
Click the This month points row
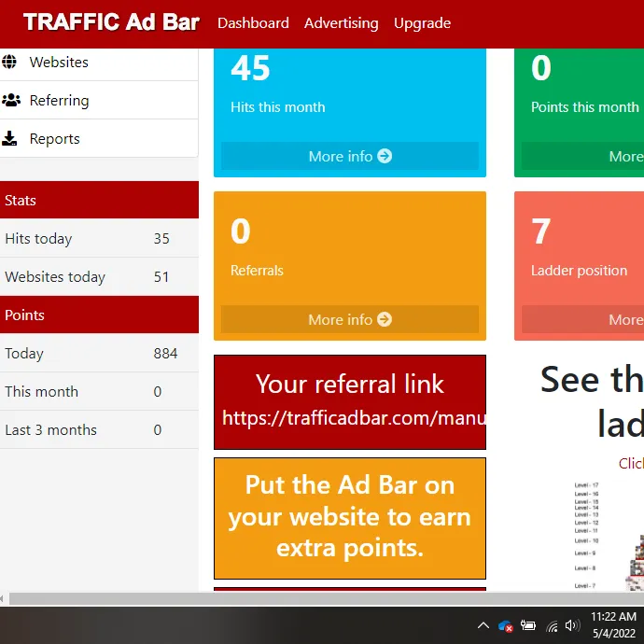pyautogui.click(x=99, y=391)
